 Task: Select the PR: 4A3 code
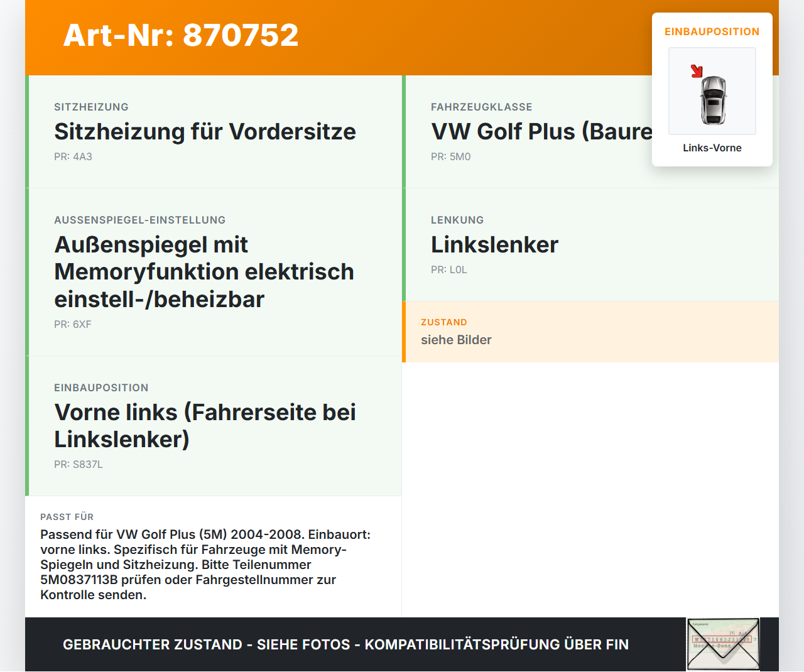[x=73, y=156]
